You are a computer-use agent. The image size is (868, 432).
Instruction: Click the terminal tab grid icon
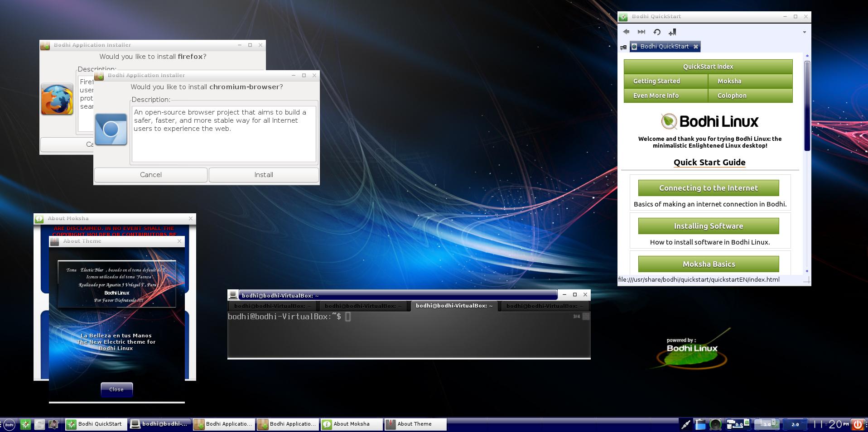tap(586, 317)
